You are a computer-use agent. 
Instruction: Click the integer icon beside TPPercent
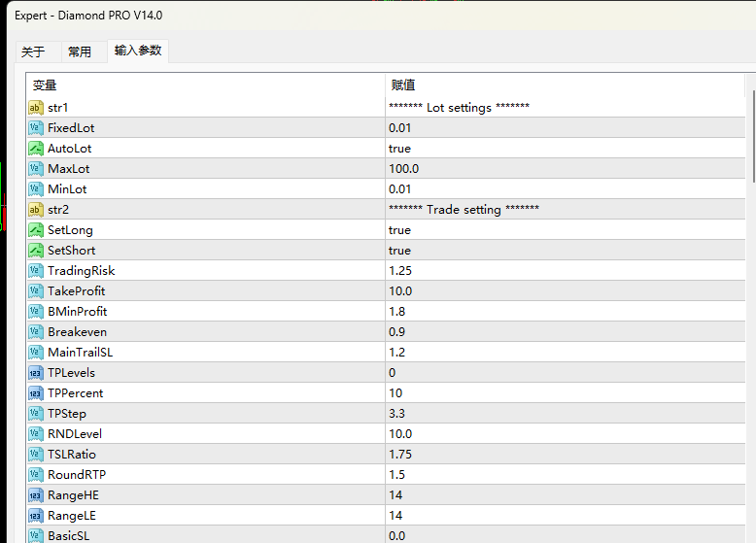tap(36, 393)
